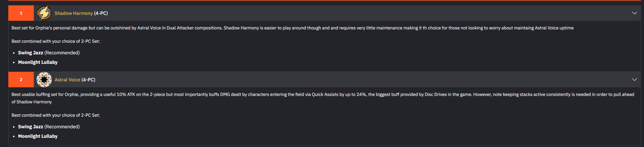Click the Astral Voice description paragraph
This screenshot has width=644, height=147.
[323, 98]
